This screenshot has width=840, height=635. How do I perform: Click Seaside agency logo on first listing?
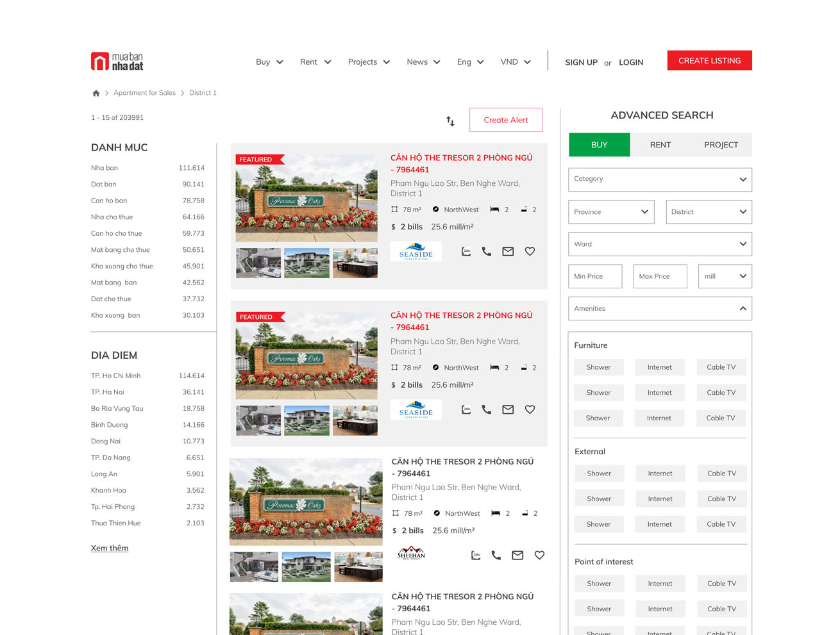[x=416, y=251]
